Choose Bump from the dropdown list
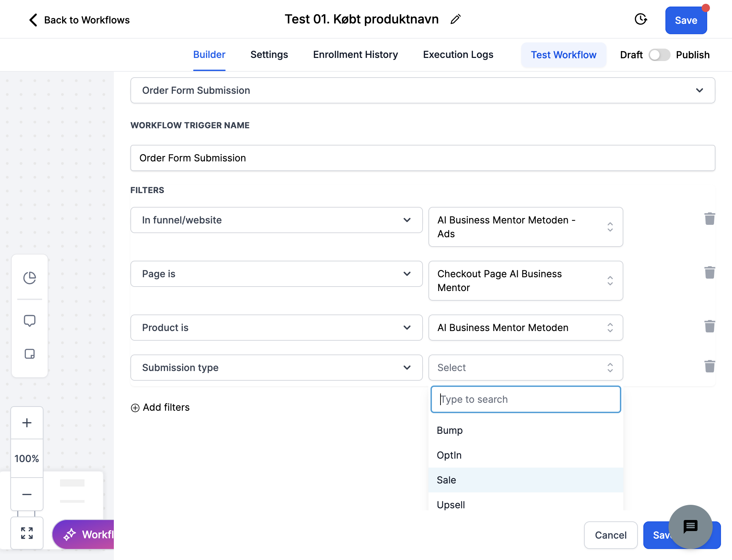The height and width of the screenshot is (560, 732). pyautogui.click(x=526, y=430)
